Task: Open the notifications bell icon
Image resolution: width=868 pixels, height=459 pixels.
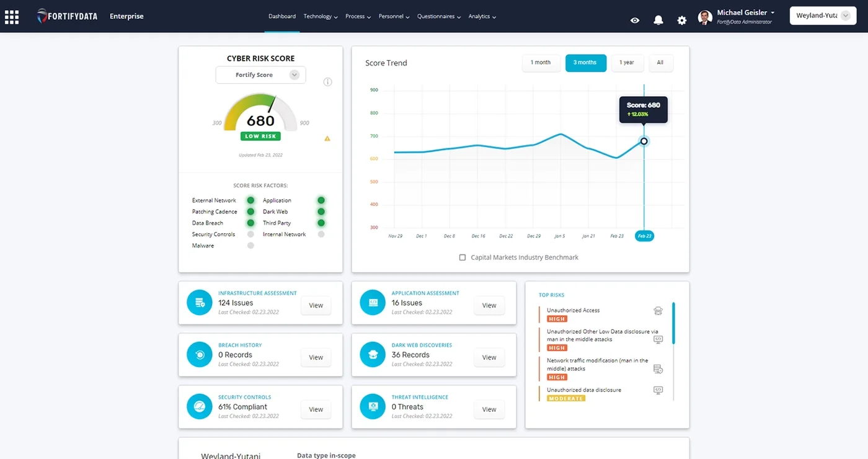Action: click(658, 20)
